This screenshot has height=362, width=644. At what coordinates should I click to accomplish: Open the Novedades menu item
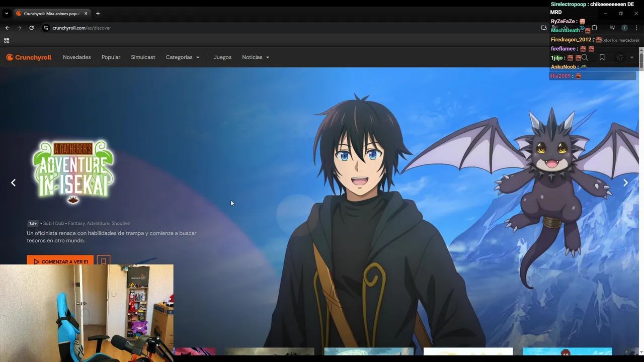point(77,57)
